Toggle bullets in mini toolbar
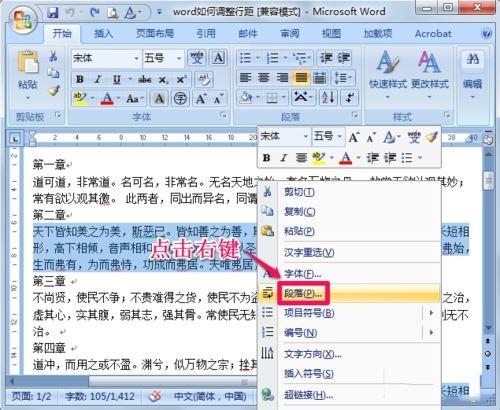This screenshot has width=500, height=410. pyautogui.click(x=407, y=157)
